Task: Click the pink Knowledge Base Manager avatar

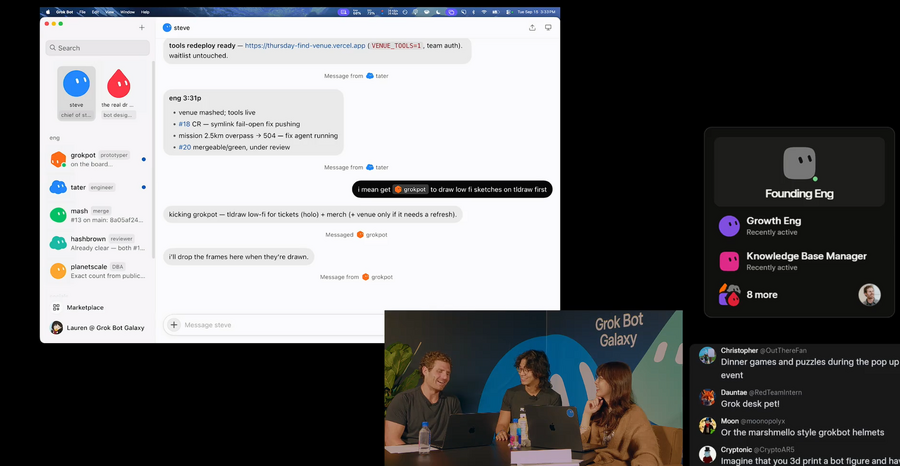Action: 729,261
